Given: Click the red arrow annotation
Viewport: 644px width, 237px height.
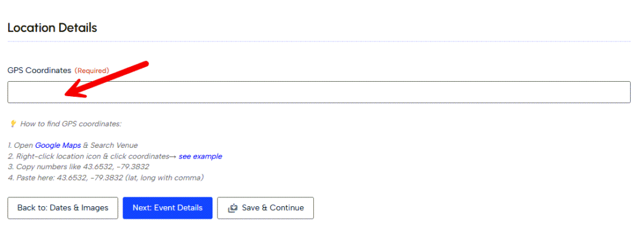Looking at the screenshot, I should [x=106, y=80].
